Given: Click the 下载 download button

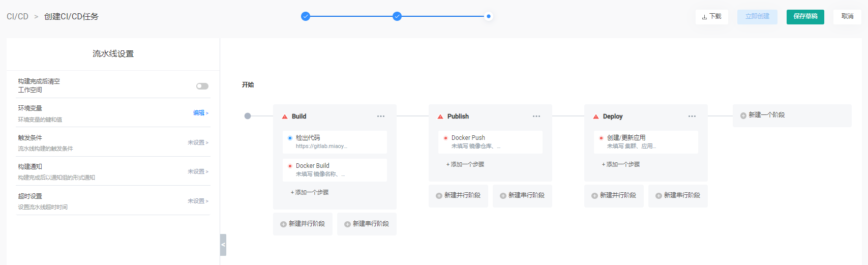Looking at the screenshot, I should tap(711, 17).
